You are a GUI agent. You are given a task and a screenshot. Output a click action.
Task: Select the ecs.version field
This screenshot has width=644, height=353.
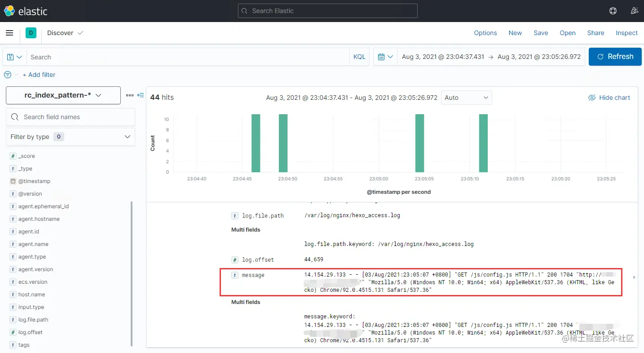pyautogui.click(x=33, y=282)
